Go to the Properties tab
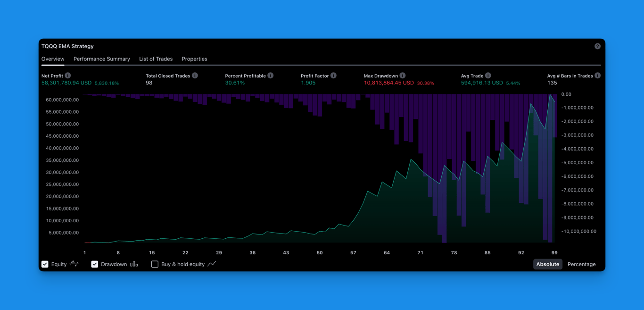This screenshot has height=310, width=644. (x=194, y=59)
